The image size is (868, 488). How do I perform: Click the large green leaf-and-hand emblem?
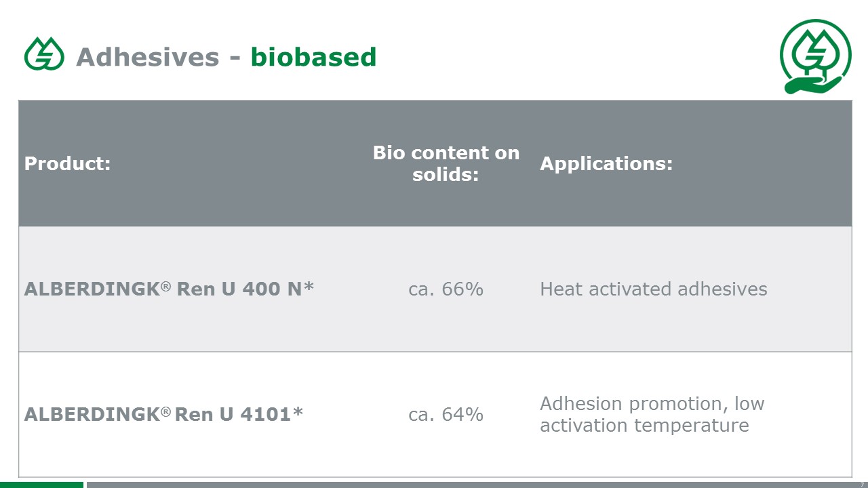coord(815,56)
